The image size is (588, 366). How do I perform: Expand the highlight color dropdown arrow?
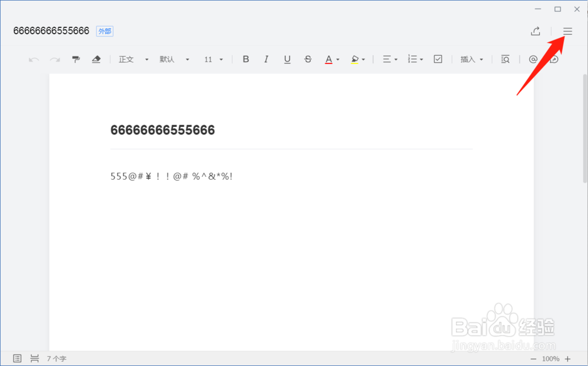(363, 59)
